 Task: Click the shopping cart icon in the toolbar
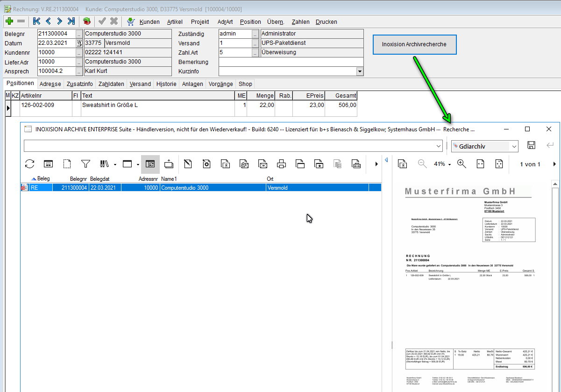point(131,21)
